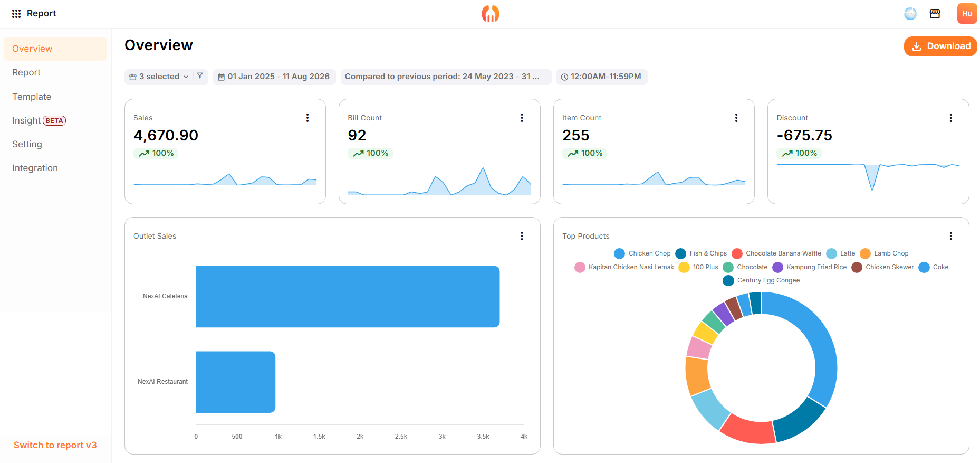This screenshot has width=980, height=463.
Task: Toggle Kapitan Chicken Nasi Lemak legend item
Action: coord(624,267)
